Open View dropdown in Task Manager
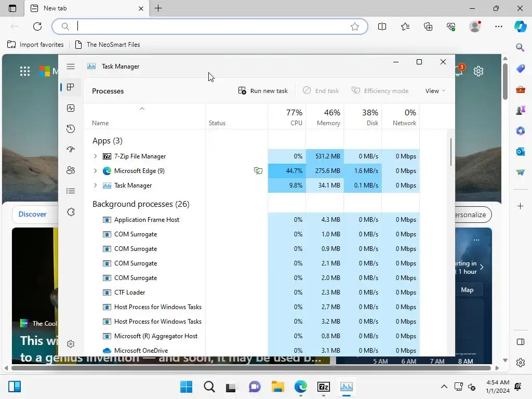 tap(435, 91)
